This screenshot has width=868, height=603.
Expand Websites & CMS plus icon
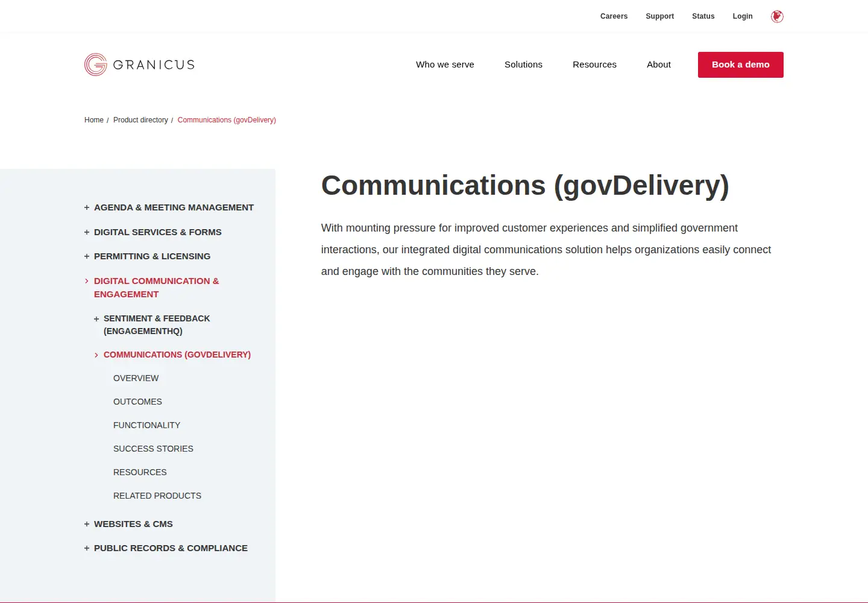87,524
